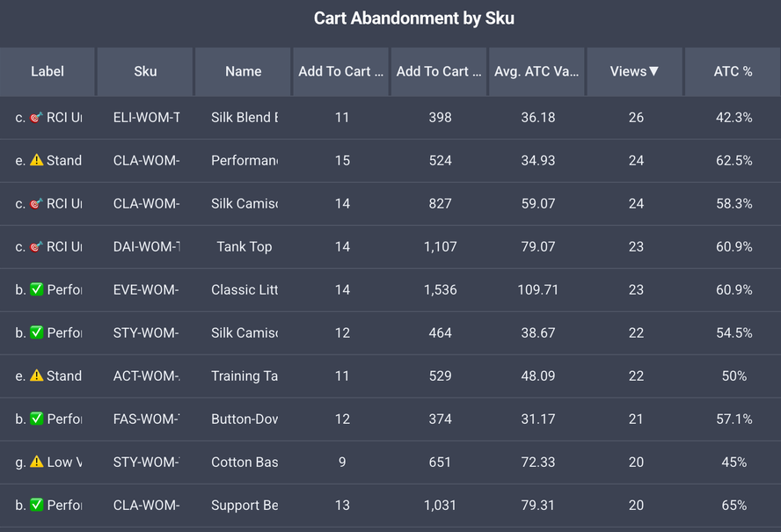The width and height of the screenshot is (781, 532).
Task: Click the Name column header
Action: pos(244,72)
